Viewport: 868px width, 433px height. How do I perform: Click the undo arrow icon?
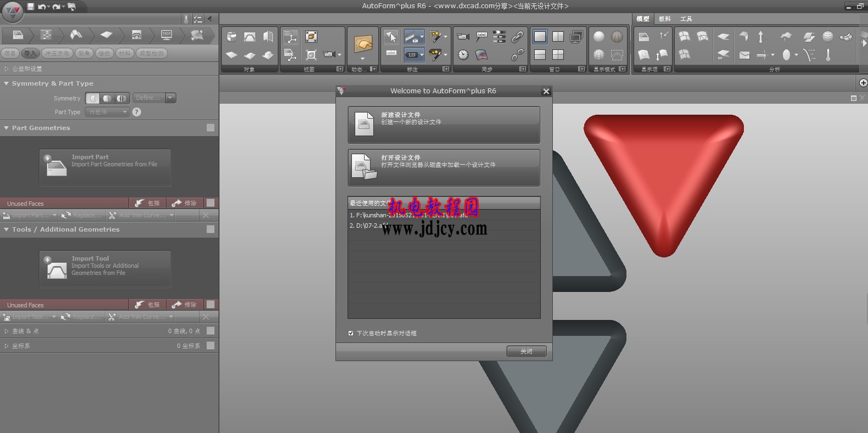[x=42, y=7]
